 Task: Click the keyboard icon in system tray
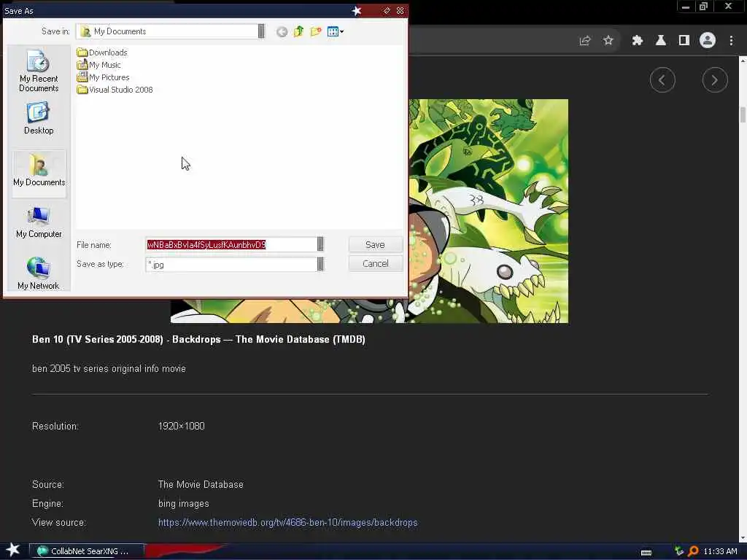[646, 553]
